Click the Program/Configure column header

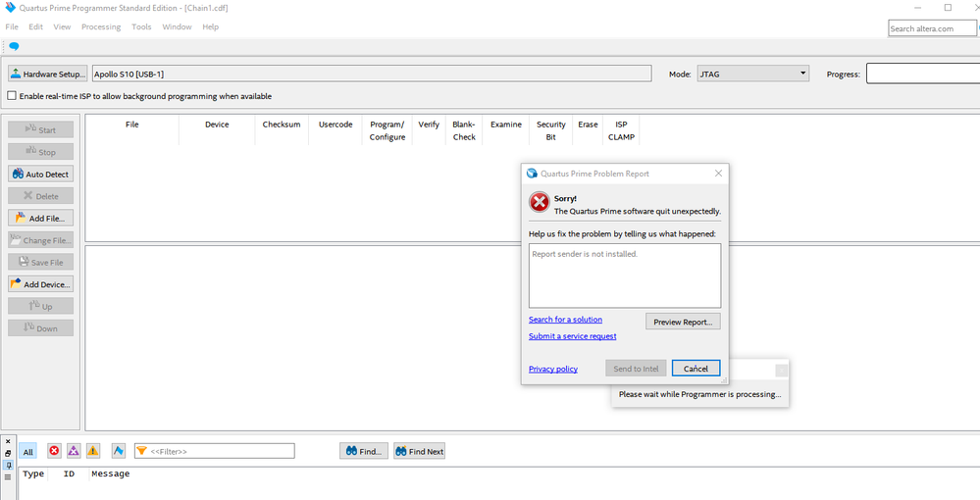click(x=387, y=130)
